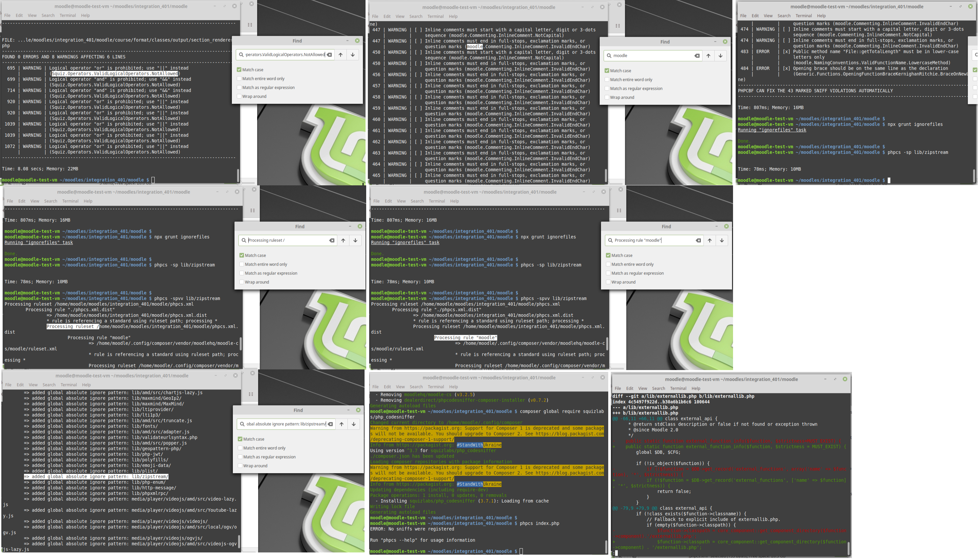This screenshot has height=560, width=980.
Task: Find previous match for the NotAllowed search
Action: (x=341, y=55)
